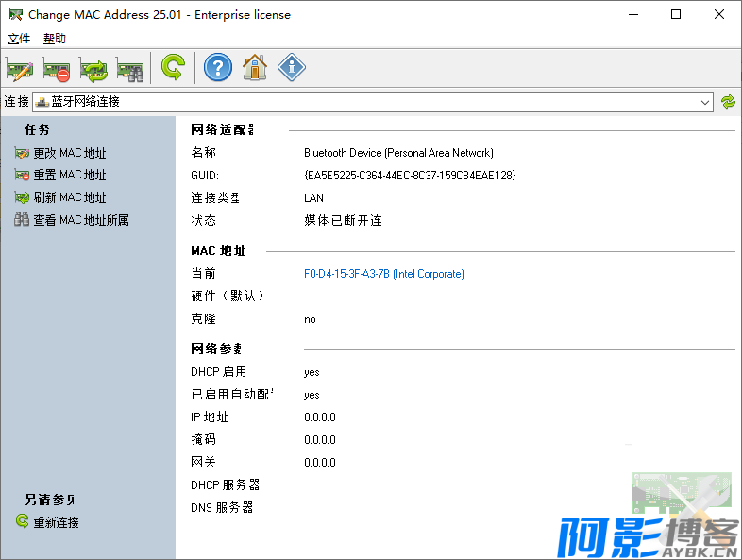This screenshot has width=742, height=560.
Task: Click the IP 地址 value 0.0.0.0
Action: pyautogui.click(x=320, y=417)
